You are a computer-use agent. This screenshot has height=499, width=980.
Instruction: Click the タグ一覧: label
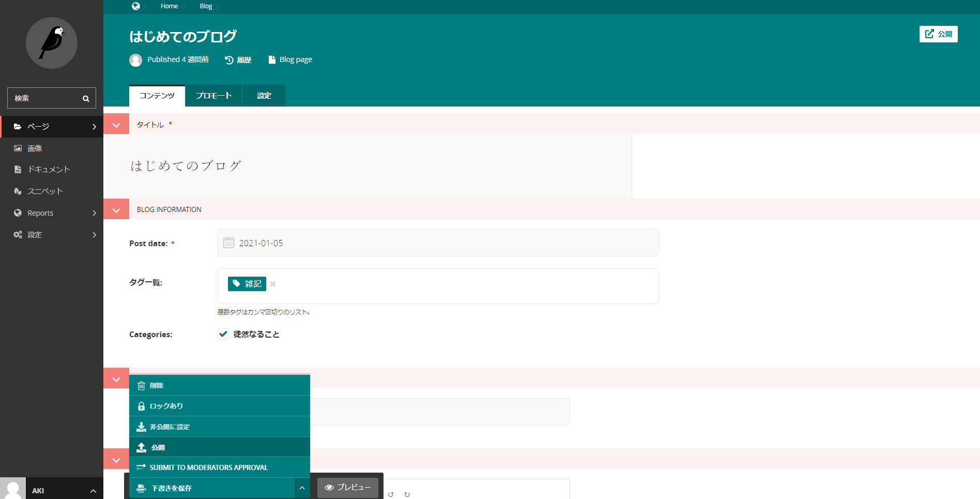coord(146,282)
